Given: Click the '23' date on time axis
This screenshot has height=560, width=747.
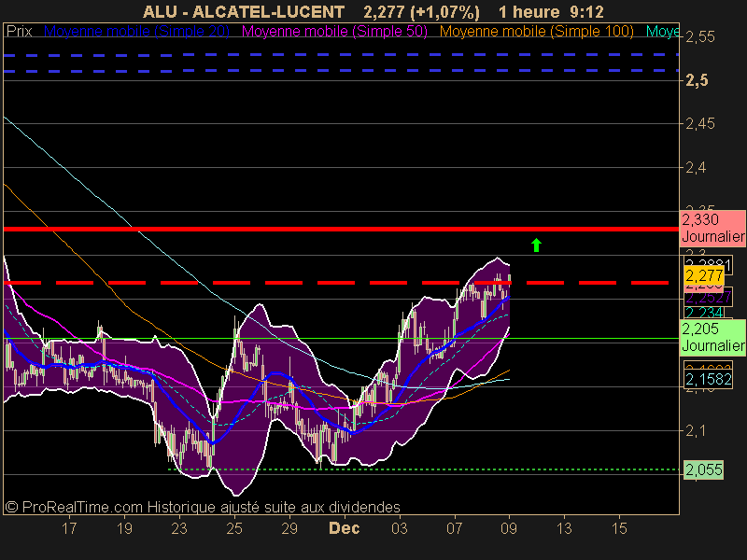Looking at the screenshot, I should pyautogui.click(x=179, y=528).
